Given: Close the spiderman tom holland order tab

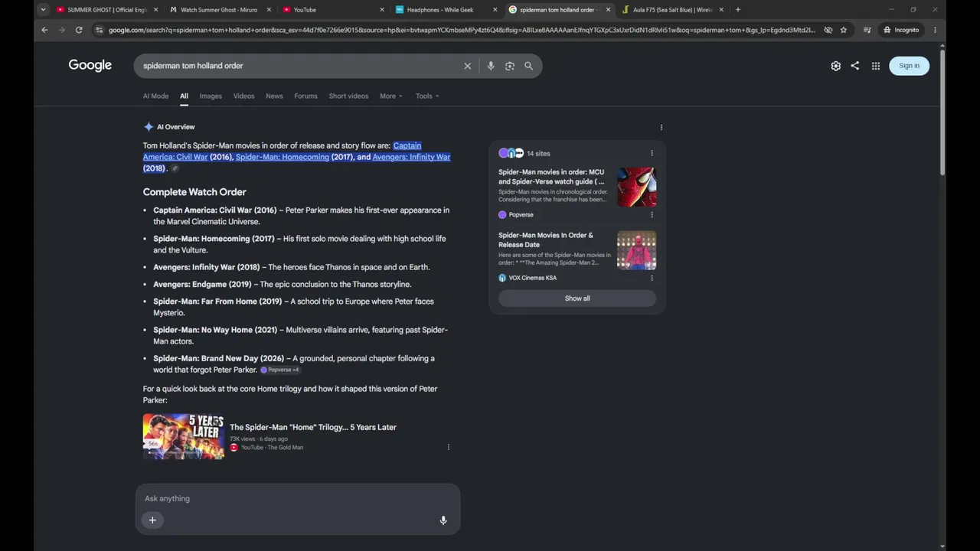Looking at the screenshot, I should (x=609, y=10).
